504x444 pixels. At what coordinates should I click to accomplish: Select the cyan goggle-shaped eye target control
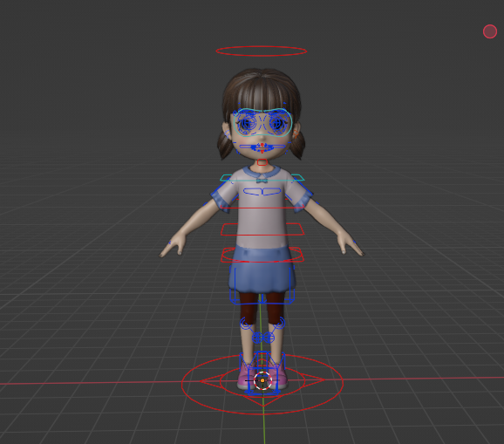pyautogui.click(x=262, y=122)
